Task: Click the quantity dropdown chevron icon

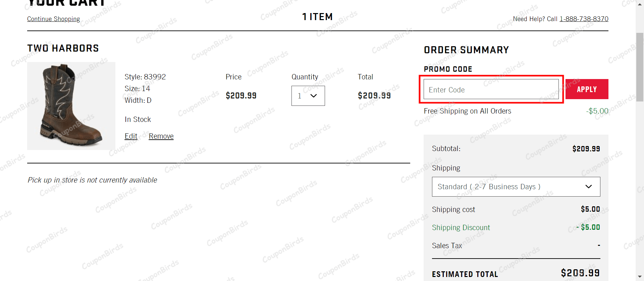Action: 314,96
